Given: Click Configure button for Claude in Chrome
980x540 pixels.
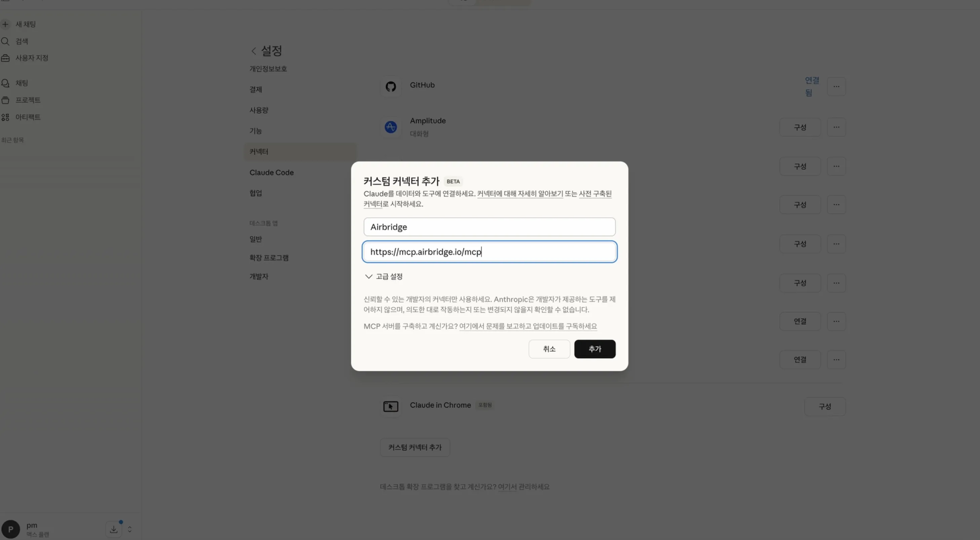Looking at the screenshot, I should click(825, 407).
